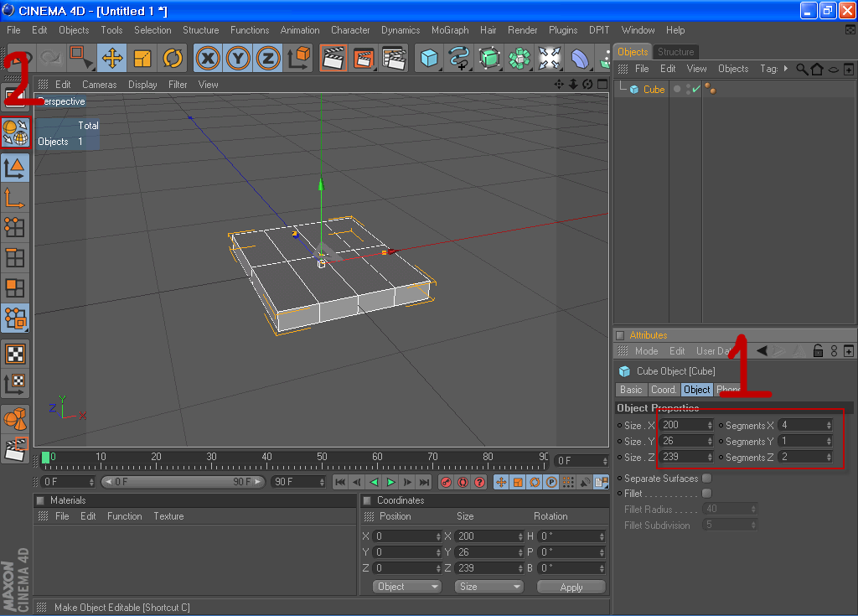The image size is (858, 616).
Task: Go to the start of the animation
Action: coord(340,482)
